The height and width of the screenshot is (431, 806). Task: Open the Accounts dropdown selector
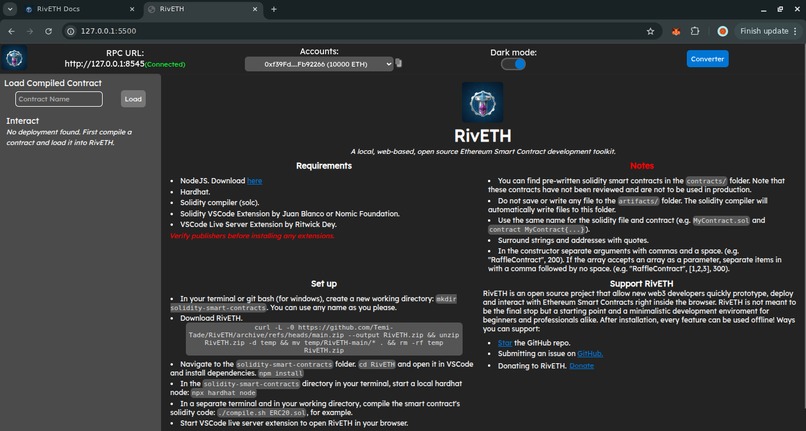[319, 64]
